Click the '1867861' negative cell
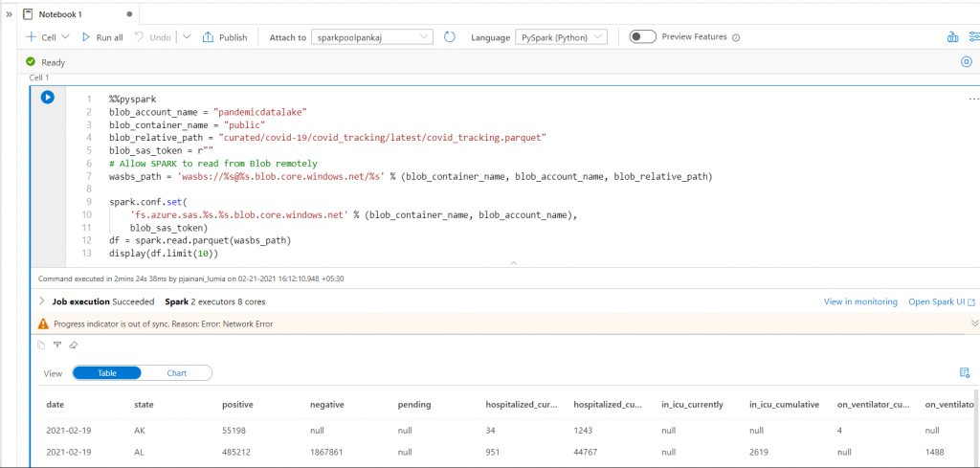This screenshot has height=468, width=980. 326,452
